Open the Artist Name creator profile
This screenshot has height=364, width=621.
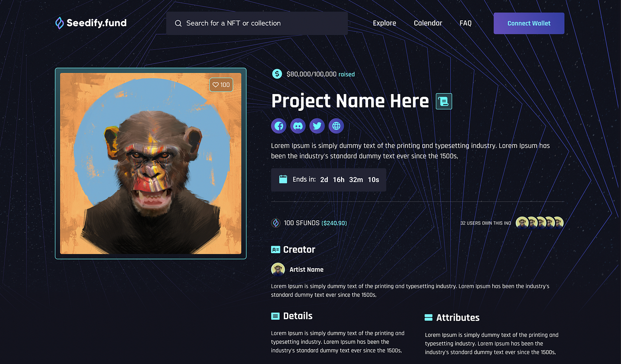[307, 270]
